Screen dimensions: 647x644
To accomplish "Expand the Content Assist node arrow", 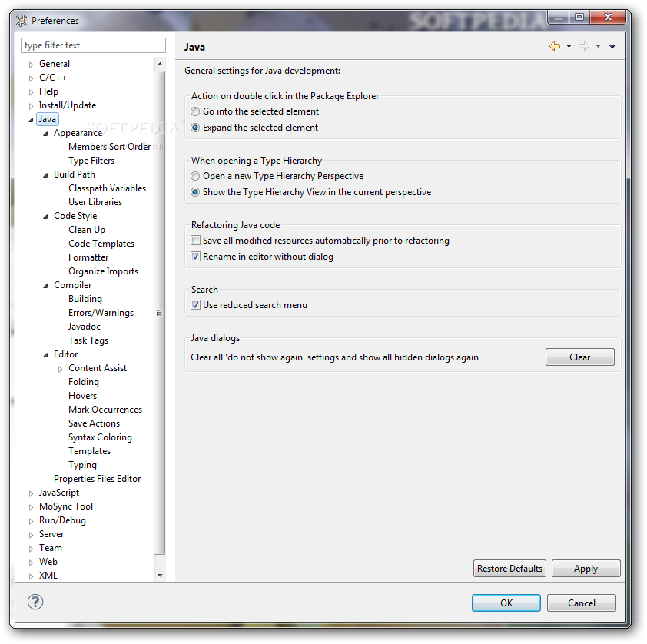I will tap(60, 369).
